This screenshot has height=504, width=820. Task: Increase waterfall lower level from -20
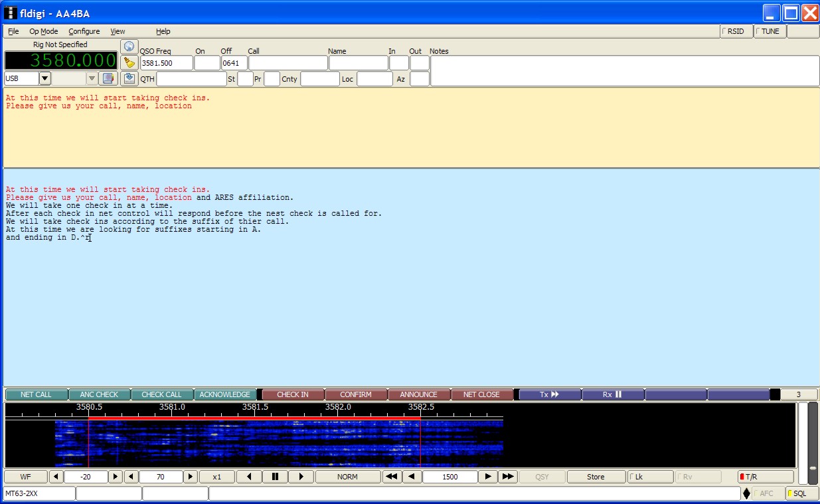(115, 477)
